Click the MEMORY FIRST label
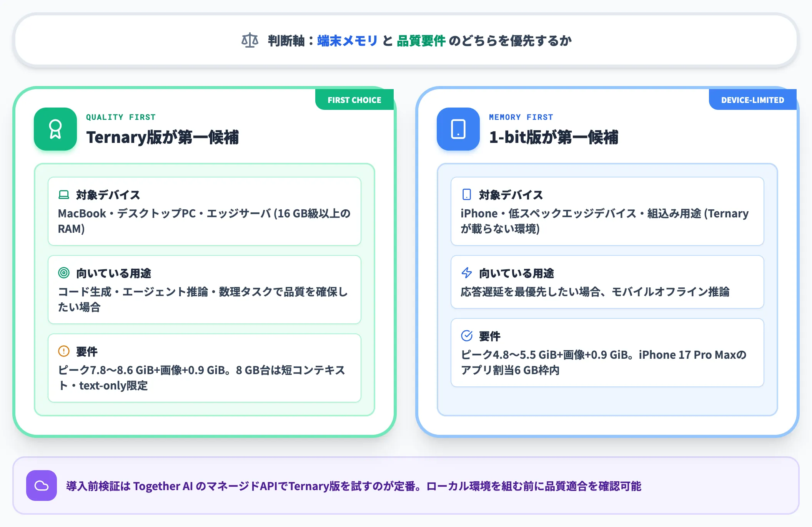 [521, 117]
